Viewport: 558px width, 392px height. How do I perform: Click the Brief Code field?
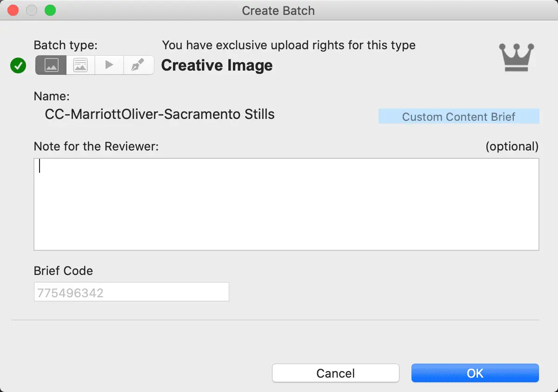click(131, 292)
